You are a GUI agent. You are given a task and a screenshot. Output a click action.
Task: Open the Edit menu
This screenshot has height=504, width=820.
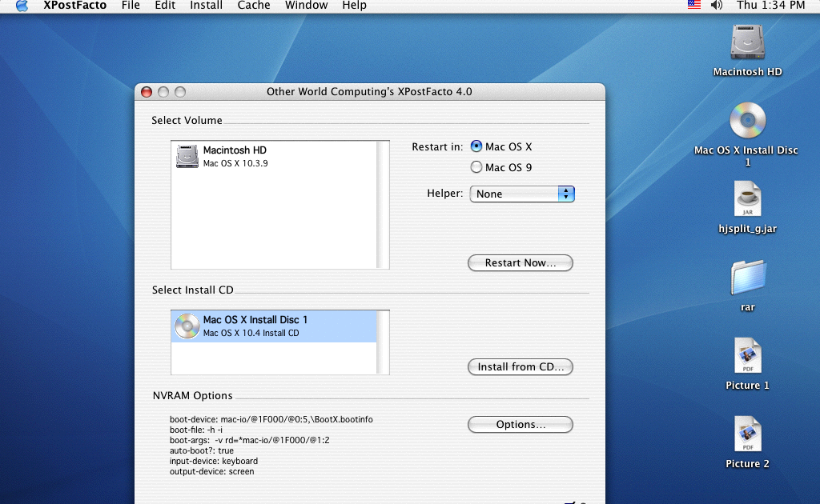coord(165,6)
